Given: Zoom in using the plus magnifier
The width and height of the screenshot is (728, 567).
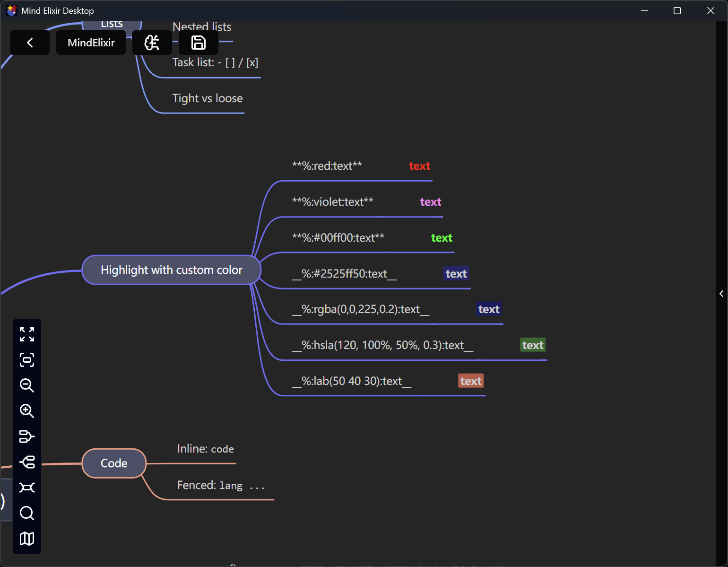Looking at the screenshot, I should pyautogui.click(x=27, y=411).
